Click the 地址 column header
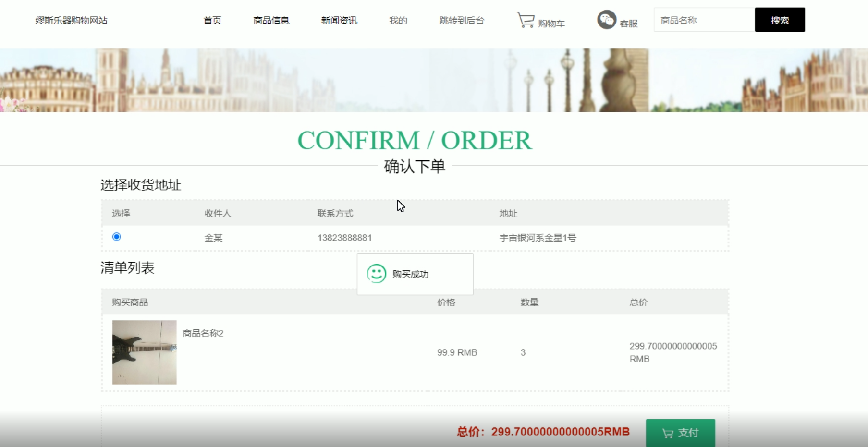Screen dimensions: 868x447 [508, 213]
